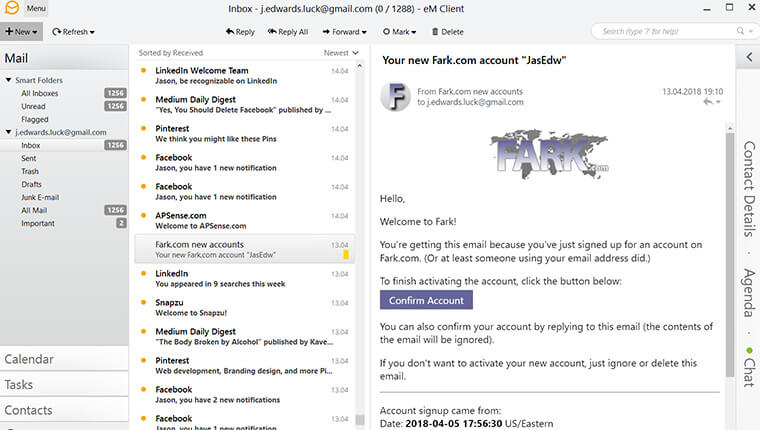Screen dimensions: 760x430
Task: Click Reply All in the toolbar
Action: tap(288, 32)
